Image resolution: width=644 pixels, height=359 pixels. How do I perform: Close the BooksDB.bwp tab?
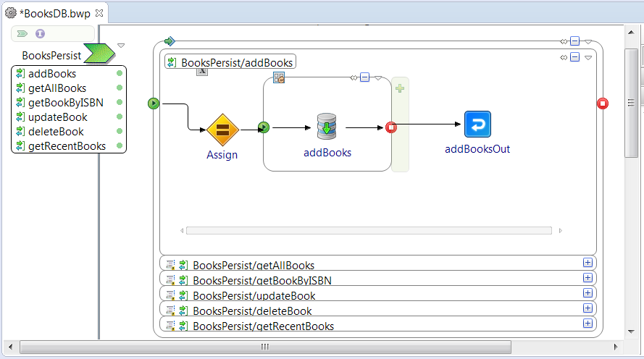click(99, 13)
